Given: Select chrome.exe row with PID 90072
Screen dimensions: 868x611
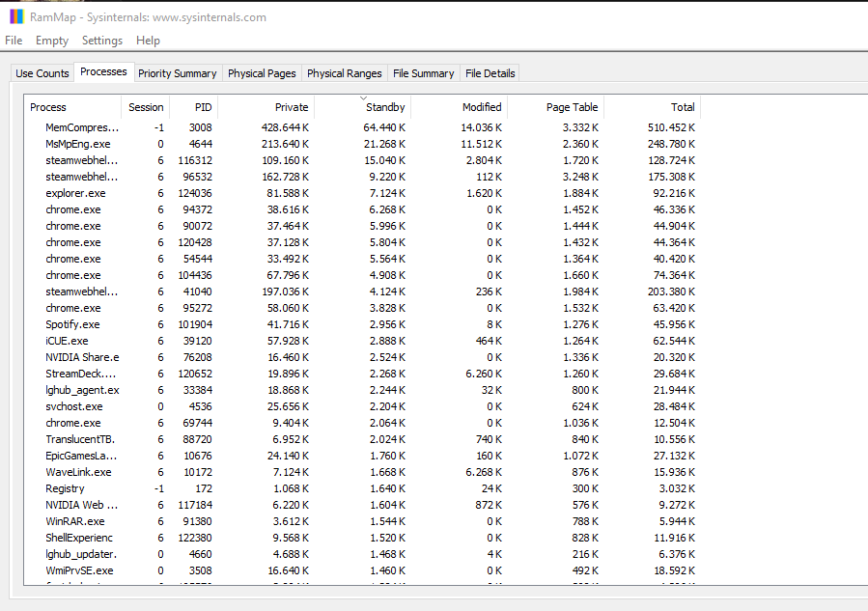Looking at the screenshot, I should (x=363, y=226).
